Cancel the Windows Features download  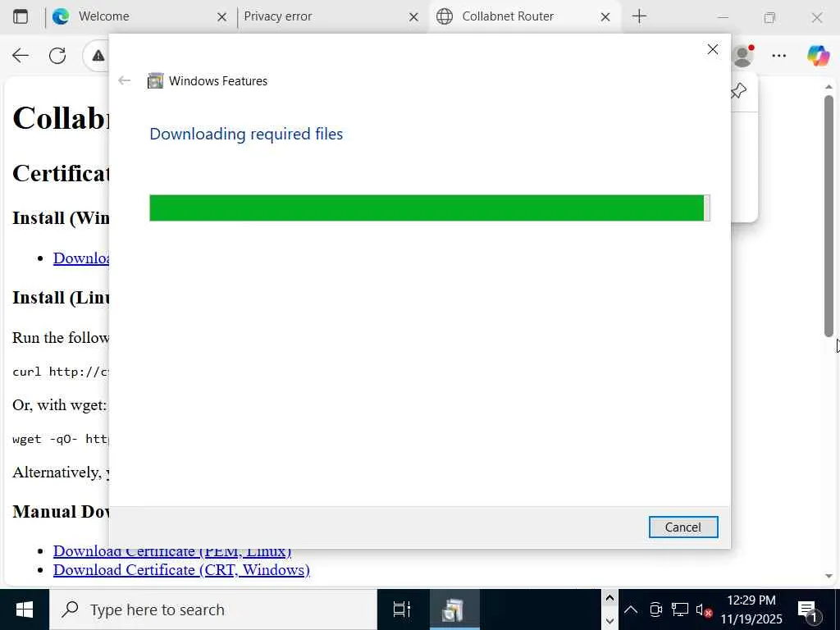pos(683,527)
